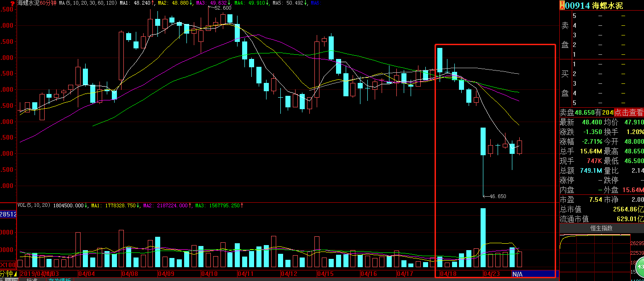Click the stock tag icon beside 00914

pos(562,6)
